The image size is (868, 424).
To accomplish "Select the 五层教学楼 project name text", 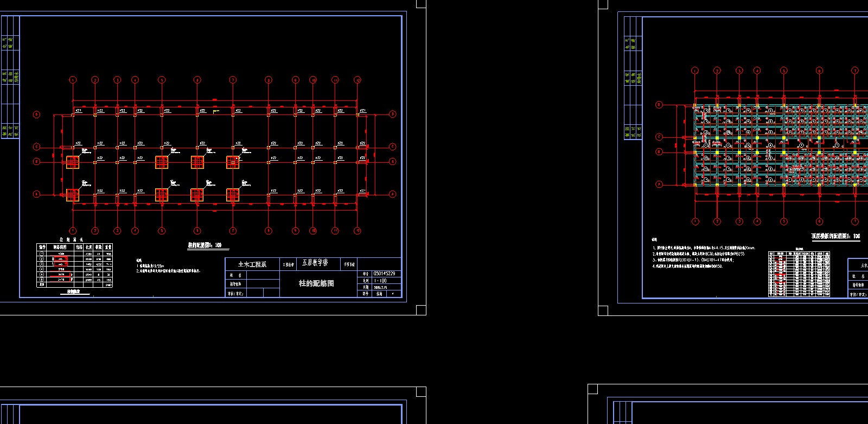I will click(315, 263).
